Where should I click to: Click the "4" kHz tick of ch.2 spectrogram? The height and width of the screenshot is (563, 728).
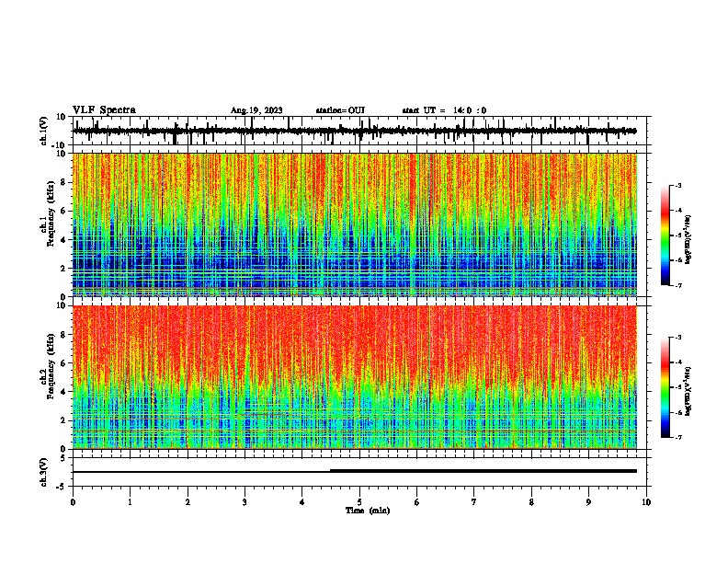63,392
